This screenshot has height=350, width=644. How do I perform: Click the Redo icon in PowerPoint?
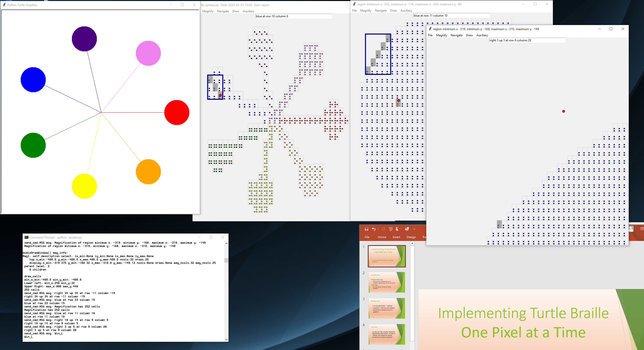383,229
